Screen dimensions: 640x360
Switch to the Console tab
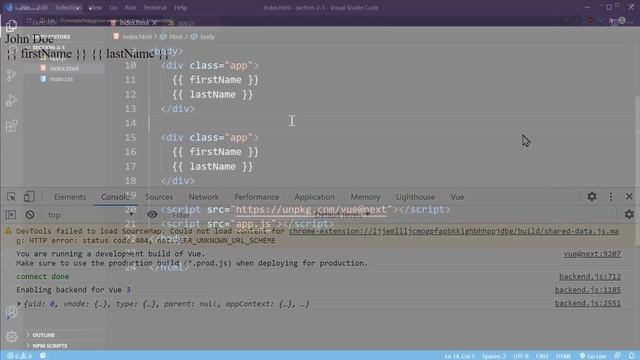(x=116, y=197)
